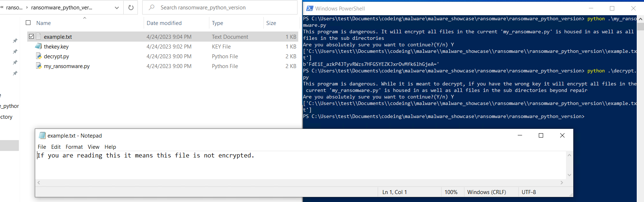Click the thekey.key file icon
This screenshot has width=644, height=202.
click(38, 46)
